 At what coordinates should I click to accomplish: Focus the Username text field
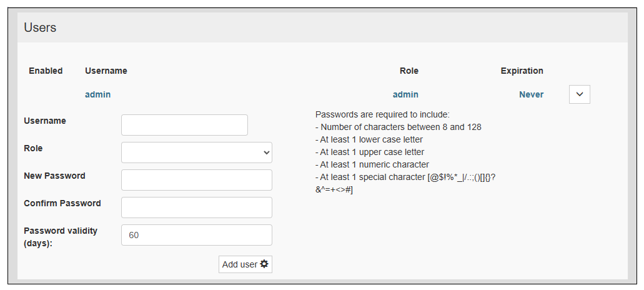point(184,125)
